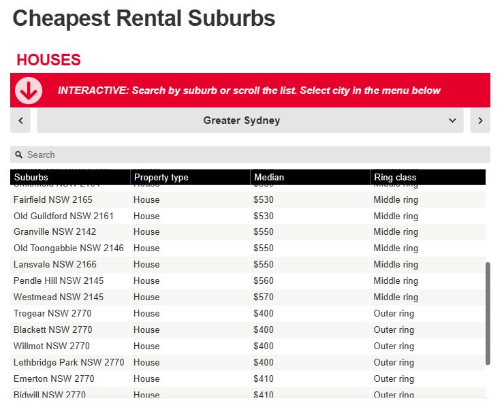Select the Granville NSW 2142 row
504x420 pixels.
[x=54, y=232]
